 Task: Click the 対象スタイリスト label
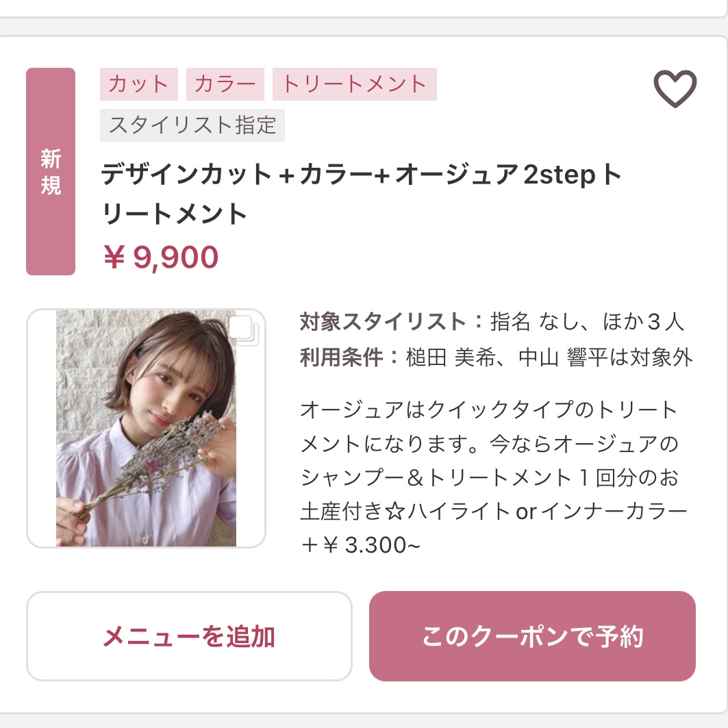pyautogui.click(x=383, y=321)
